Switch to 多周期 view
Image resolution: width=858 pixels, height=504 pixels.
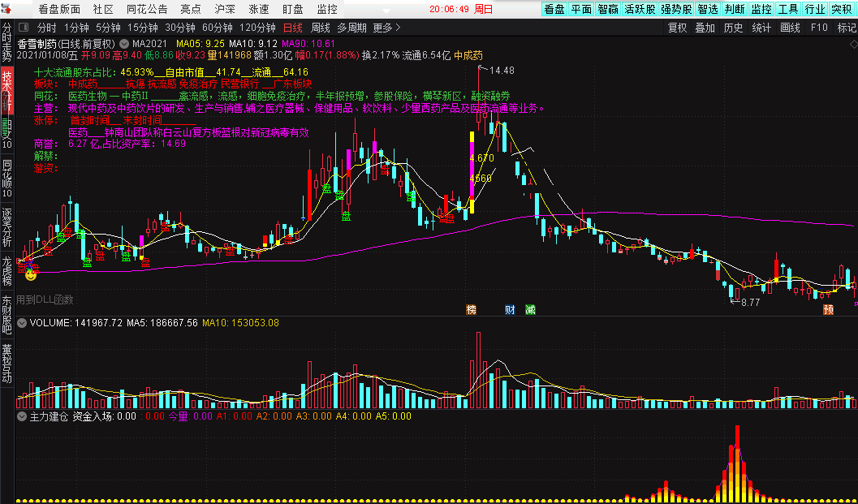tap(351, 28)
